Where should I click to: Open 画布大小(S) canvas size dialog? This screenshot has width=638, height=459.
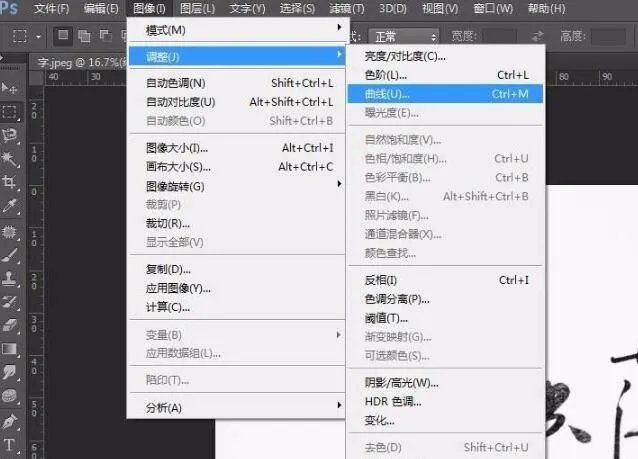[x=237, y=167]
